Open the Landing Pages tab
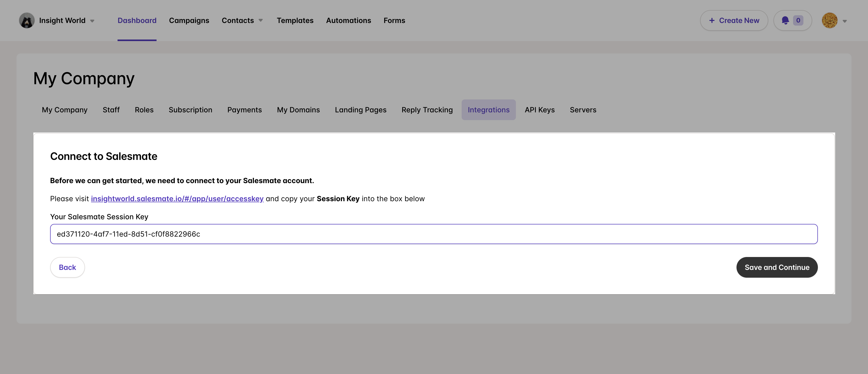The height and width of the screenshot is (374, 868). coord(361,110)
